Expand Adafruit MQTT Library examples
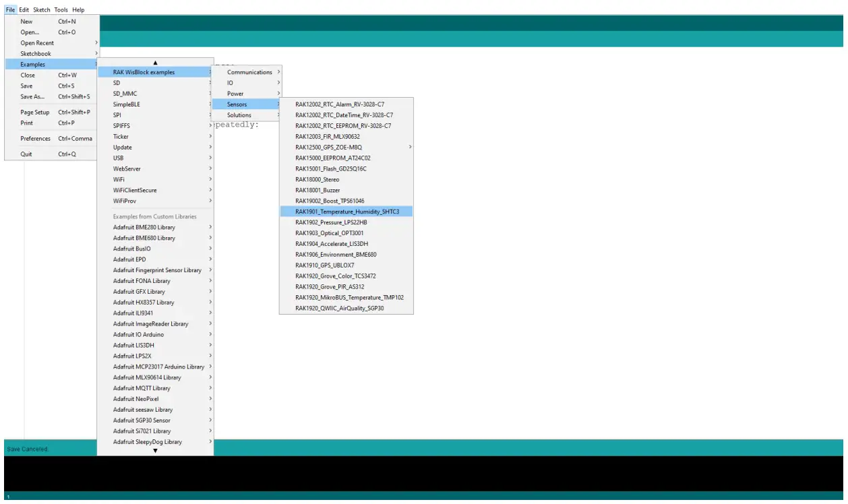The width and height of the screenshot is (848, 504). pos(156,388)
